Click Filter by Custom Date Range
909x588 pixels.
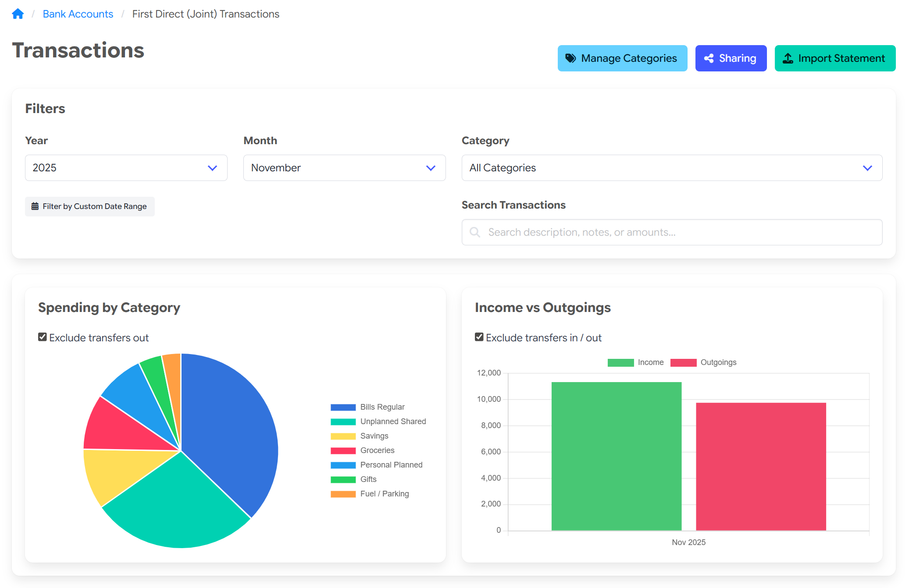(x=89, y=206)
